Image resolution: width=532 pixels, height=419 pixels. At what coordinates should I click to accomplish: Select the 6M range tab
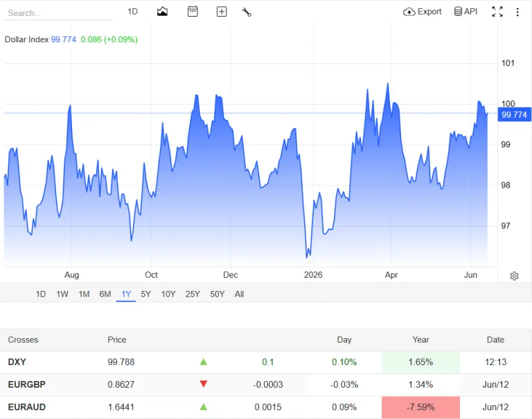point(105,294)
